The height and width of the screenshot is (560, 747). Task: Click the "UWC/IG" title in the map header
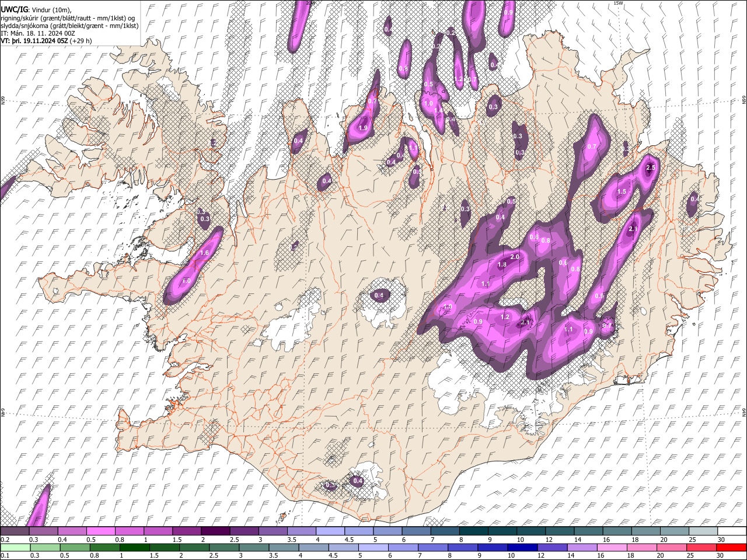tap(14, 10)
